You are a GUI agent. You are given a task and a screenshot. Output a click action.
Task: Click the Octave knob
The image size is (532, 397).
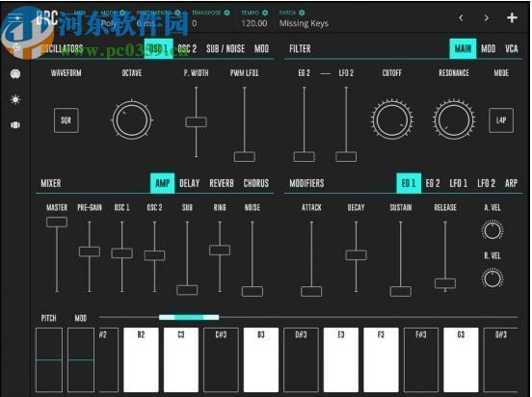click(x=132, y=120)
